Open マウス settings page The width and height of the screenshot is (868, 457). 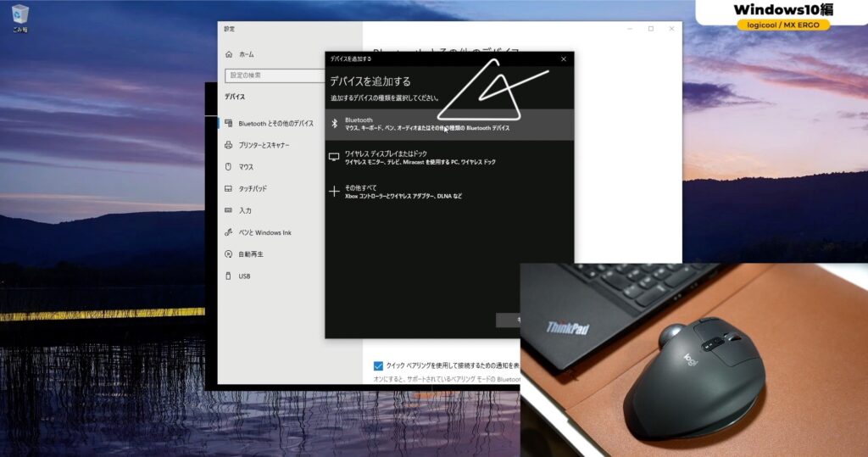[x=246, y=167]
